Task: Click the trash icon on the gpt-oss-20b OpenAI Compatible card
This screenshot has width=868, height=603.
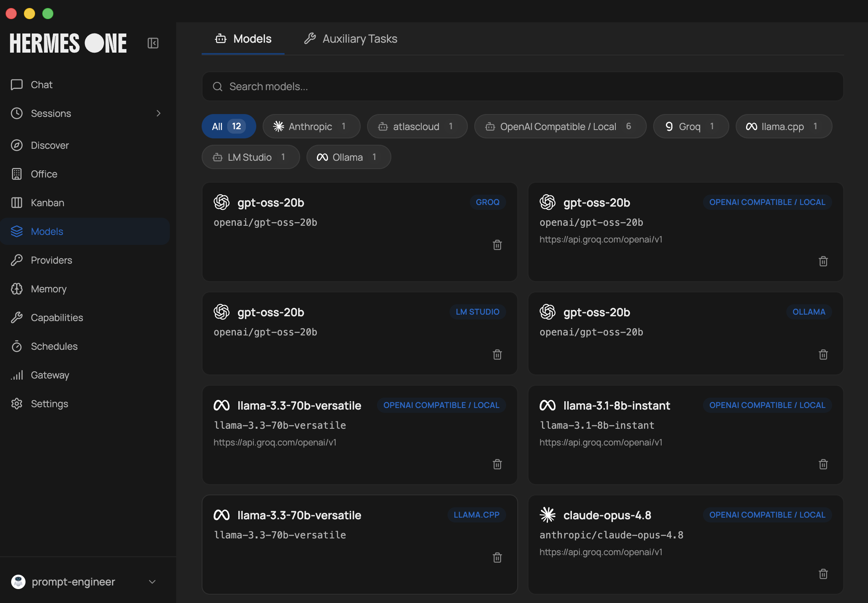Action: 823,261
